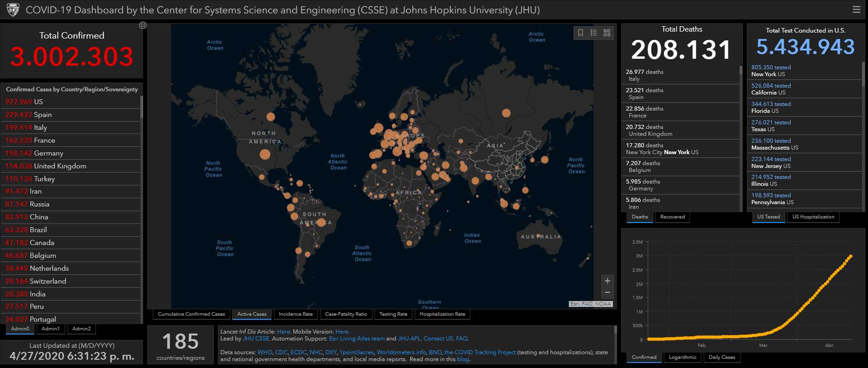Image resolution: width=868 pixels, height=368 pixels.
Task: Open the hamburger menu in the header
Action: (x=856, y=10)
